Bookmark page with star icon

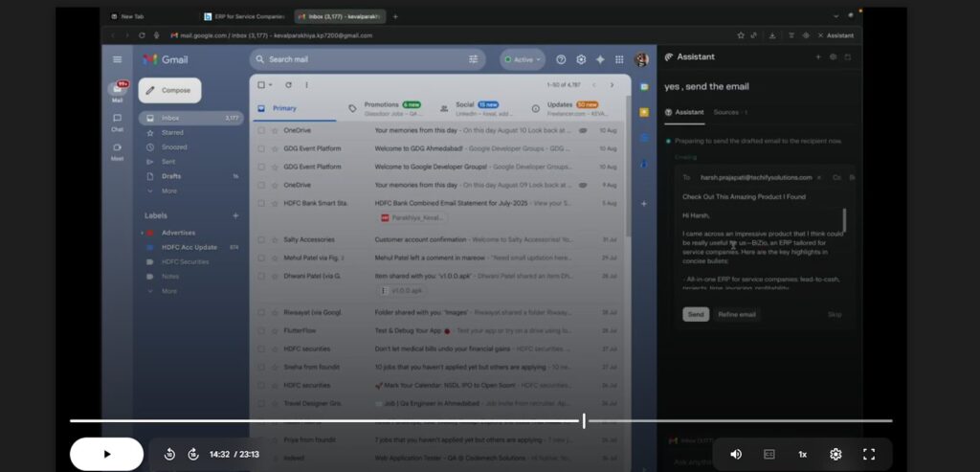[741, 35]
